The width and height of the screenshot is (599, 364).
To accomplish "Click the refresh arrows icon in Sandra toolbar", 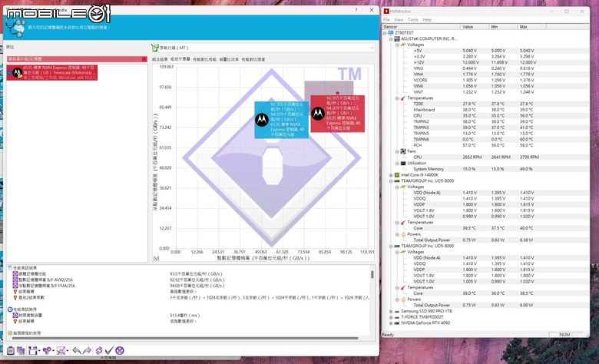I will click(x=99, y=350).
